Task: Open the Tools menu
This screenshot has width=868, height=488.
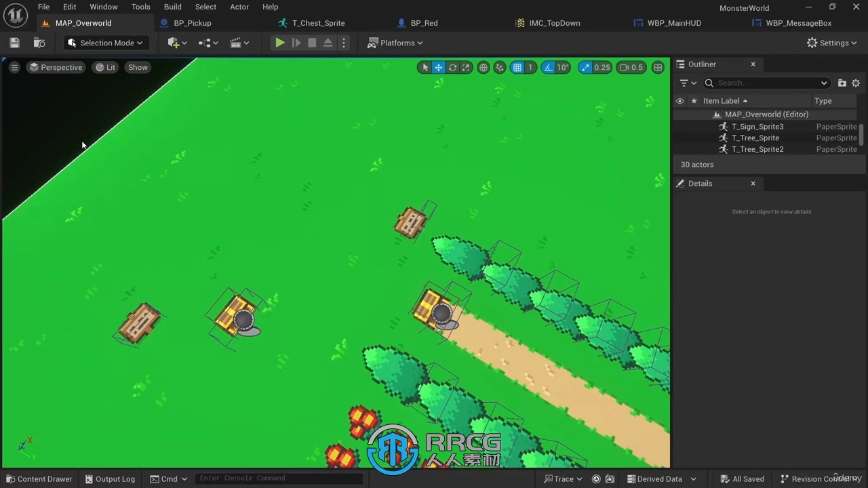Action: 141,7
